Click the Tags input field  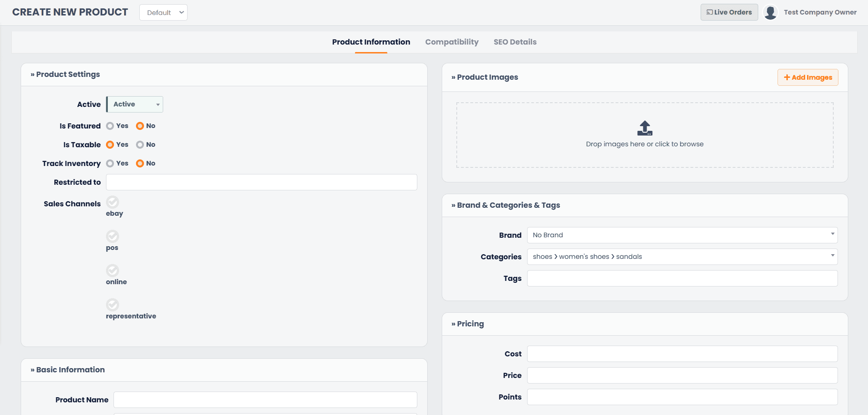[682, 278]
